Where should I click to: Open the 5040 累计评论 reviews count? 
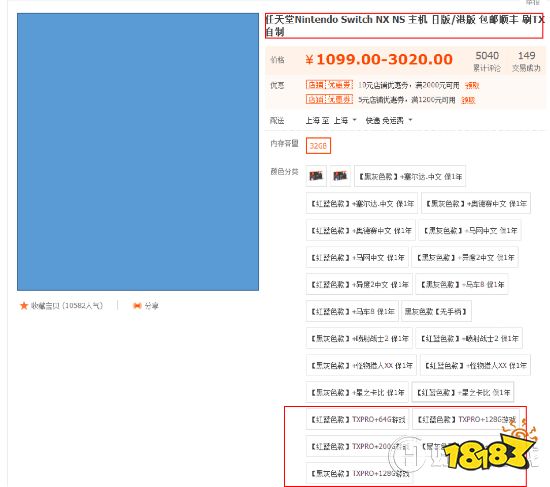[487, 61]
